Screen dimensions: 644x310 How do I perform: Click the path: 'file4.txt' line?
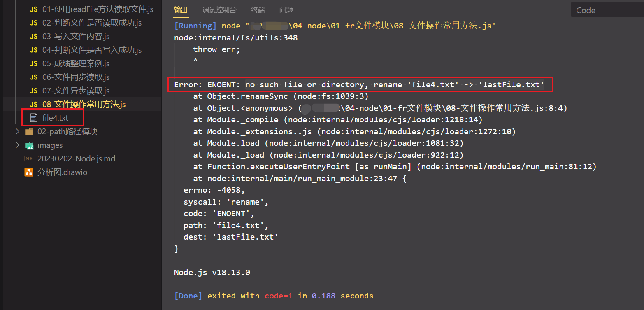(226, 226)
